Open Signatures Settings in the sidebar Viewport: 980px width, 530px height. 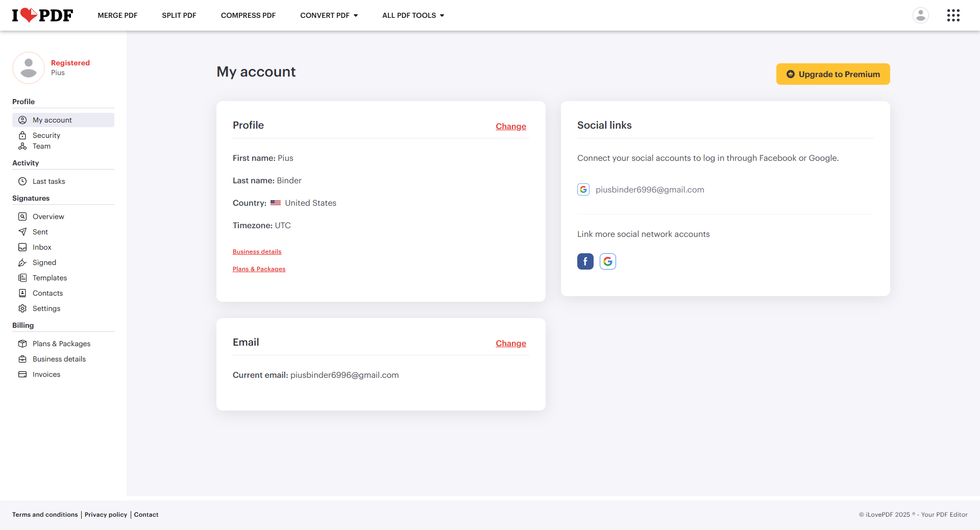click(46, 308)
